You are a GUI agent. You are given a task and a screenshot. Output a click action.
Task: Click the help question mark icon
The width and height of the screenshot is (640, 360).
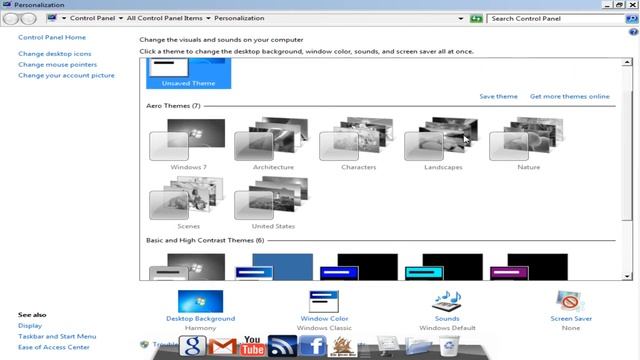[633, 32]
